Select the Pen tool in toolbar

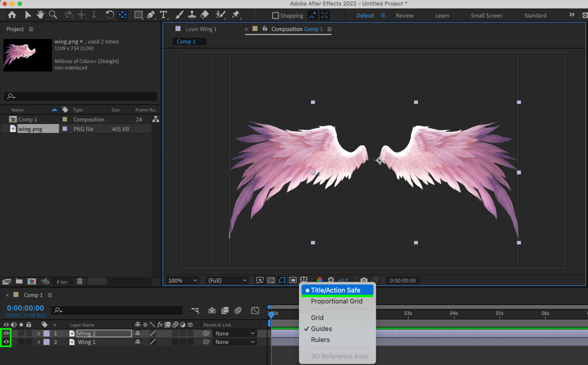click(151, 15)
